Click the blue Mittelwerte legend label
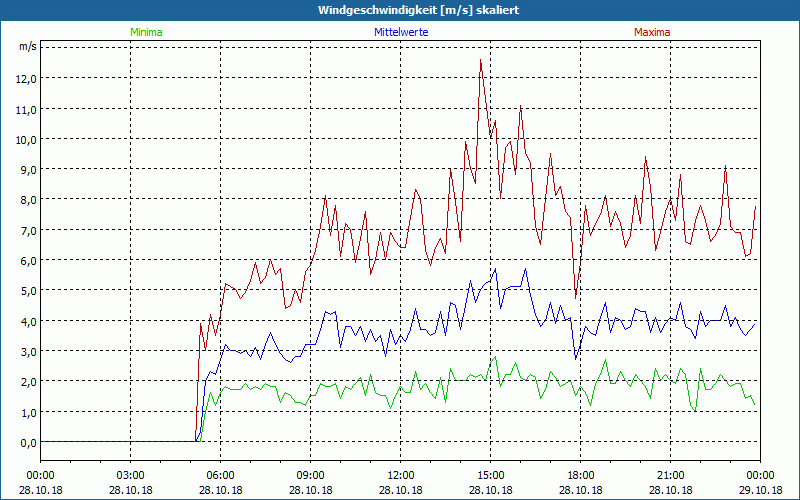The width and height of the screenshot is (800, 500). 401,32
